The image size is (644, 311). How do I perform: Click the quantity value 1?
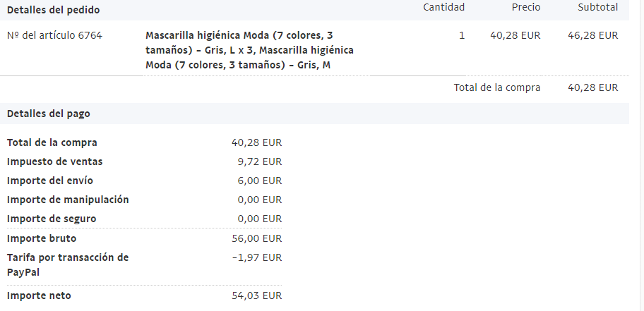pos(462,36)
